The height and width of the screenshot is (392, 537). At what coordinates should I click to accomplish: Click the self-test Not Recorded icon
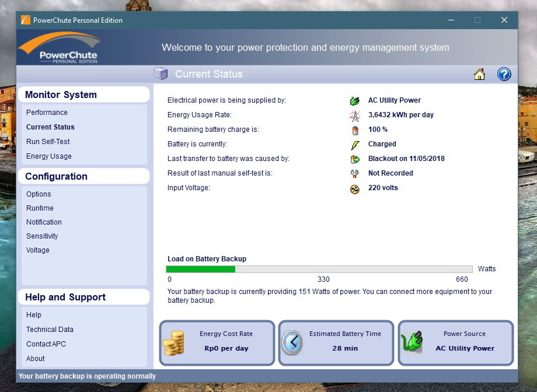point(355,174)
